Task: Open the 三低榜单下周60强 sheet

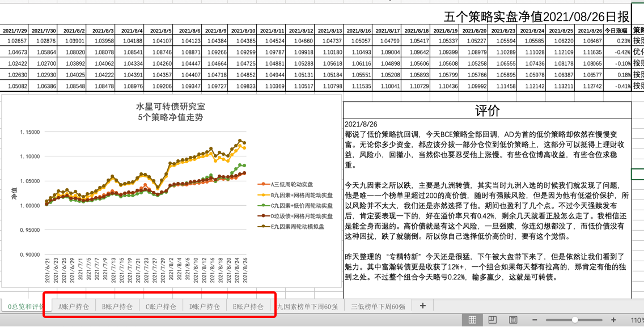Action: click(x=378, y=307)
